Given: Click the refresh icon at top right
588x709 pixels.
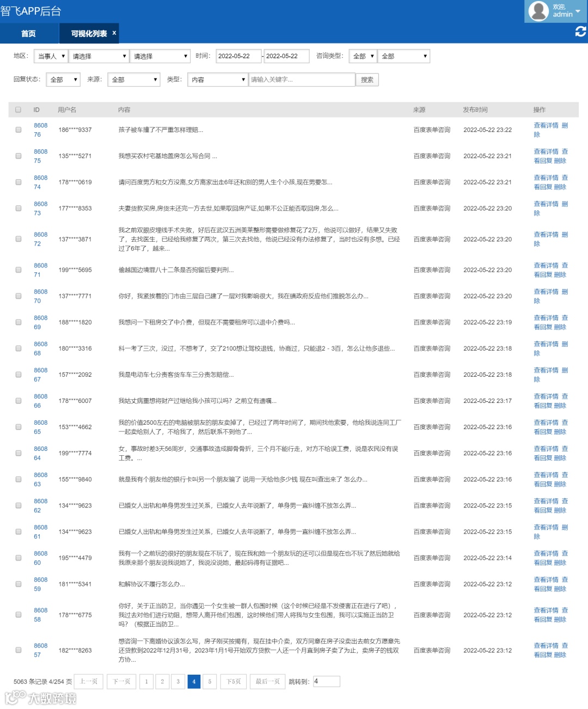Looking at the screenshot, I should pos(580,32).
